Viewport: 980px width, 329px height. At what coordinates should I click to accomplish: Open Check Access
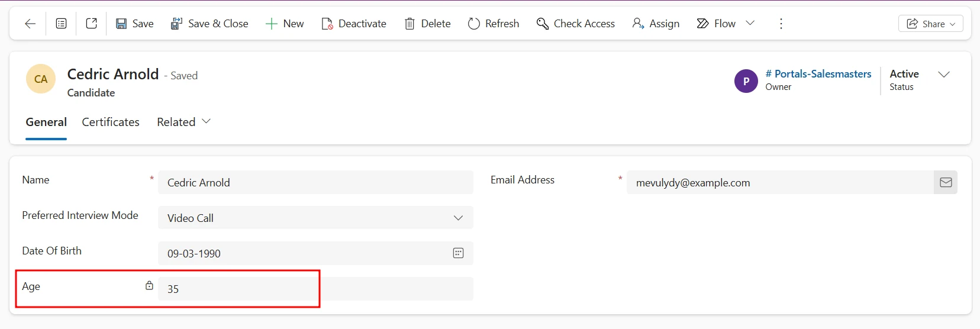click(576, 24)
